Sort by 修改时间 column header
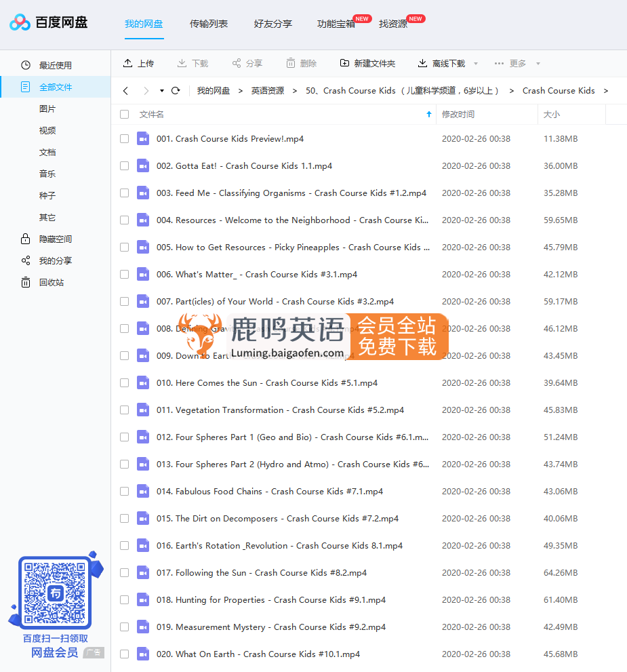 [x=458, y=115]
